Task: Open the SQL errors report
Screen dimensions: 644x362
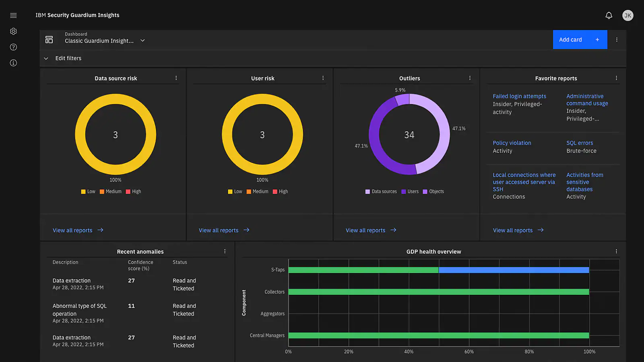Action: point(580,143)
